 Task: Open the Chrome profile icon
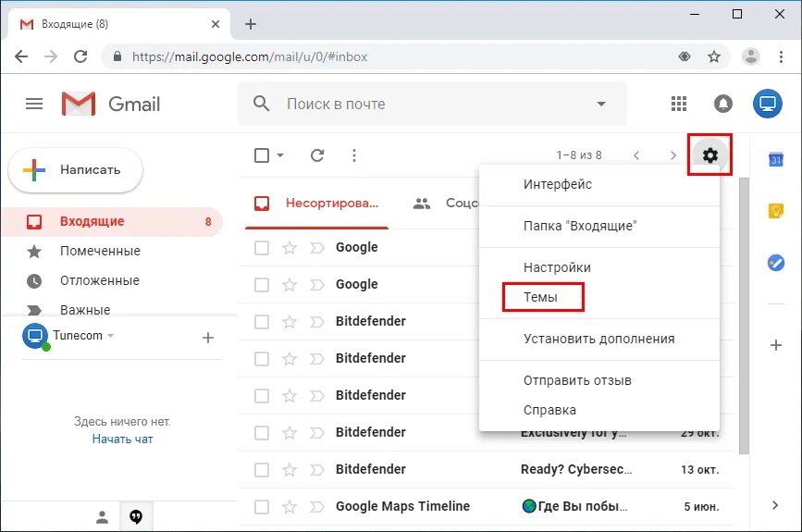[x=751, y=56]
